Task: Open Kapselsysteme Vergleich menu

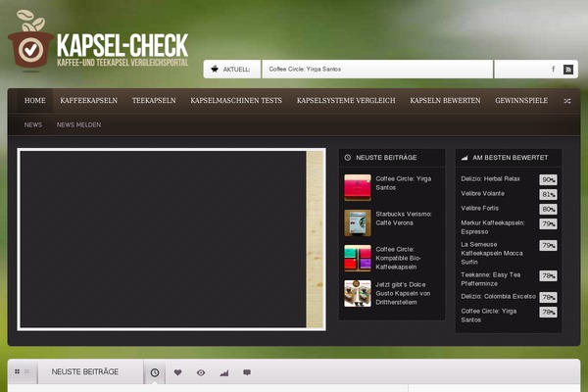Action: (346, 101)
